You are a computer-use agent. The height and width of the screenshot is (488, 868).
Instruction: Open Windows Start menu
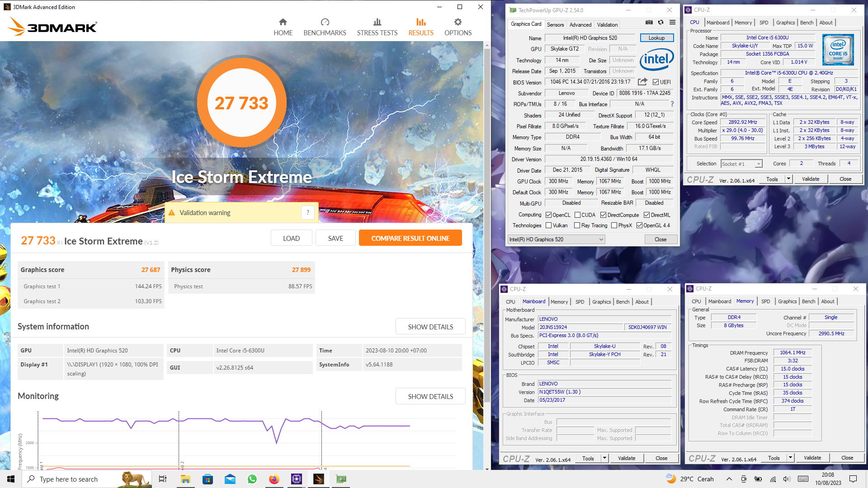tap(11, 479)
